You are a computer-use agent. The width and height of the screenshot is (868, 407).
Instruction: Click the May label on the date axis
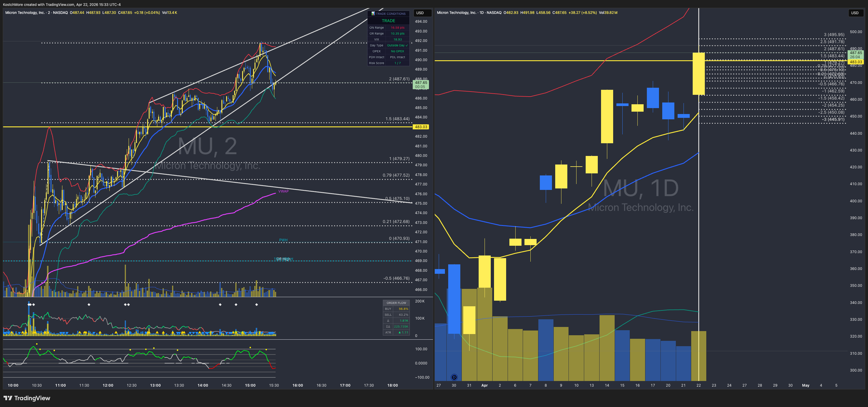tap(805, 385)
